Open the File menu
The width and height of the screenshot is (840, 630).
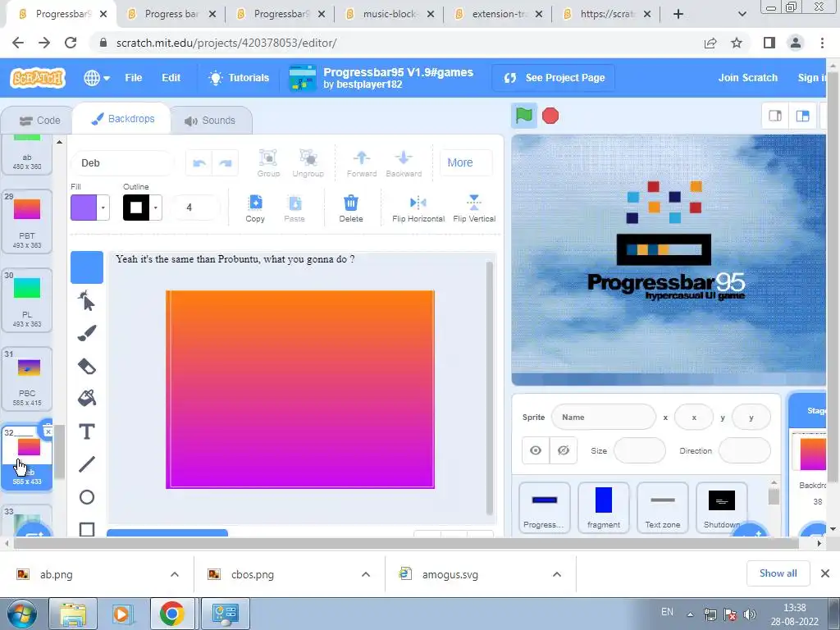pos(134,78)
